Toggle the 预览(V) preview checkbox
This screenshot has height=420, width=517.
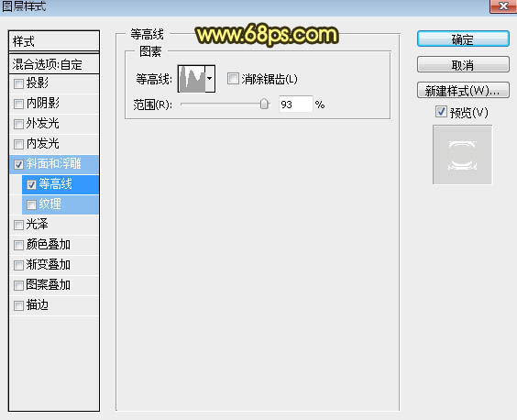coord(441,112)
